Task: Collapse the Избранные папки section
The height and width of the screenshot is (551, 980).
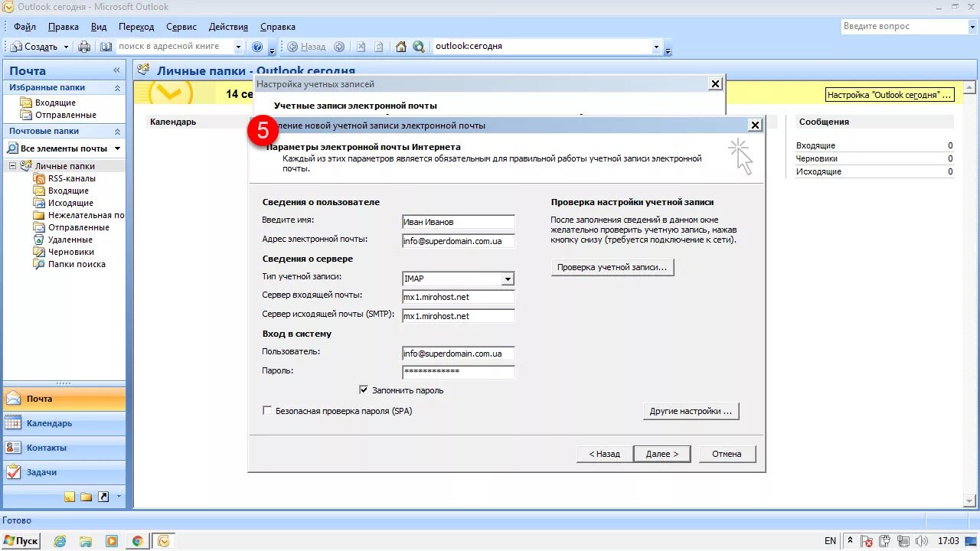Action: pyautogui.click(x=117, y=88)
